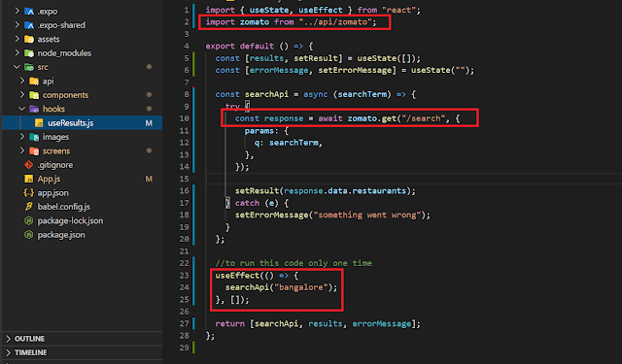Expand the .expo folder chevron
The width and height of the screenshot is (622, 364).
[x=17, y=11]
